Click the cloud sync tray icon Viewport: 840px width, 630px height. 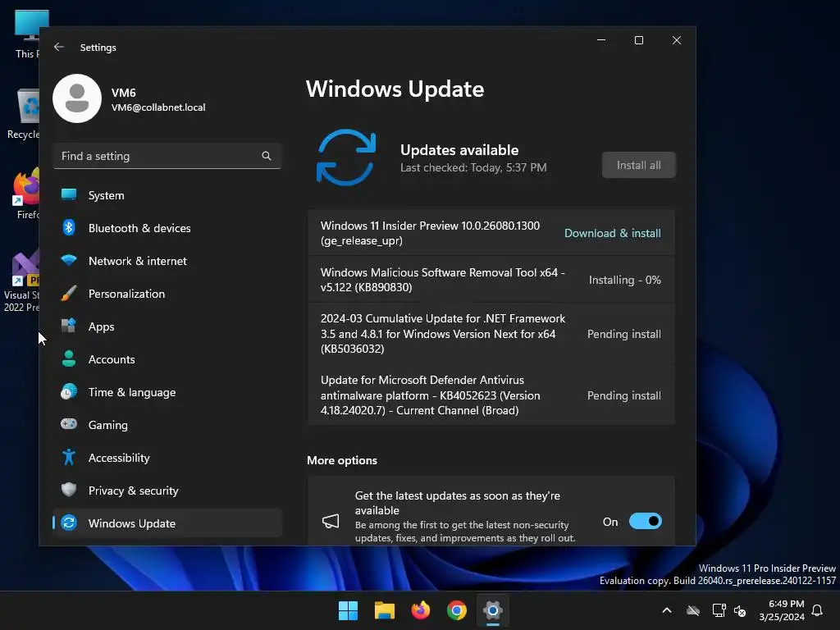[x=693, y=610]
